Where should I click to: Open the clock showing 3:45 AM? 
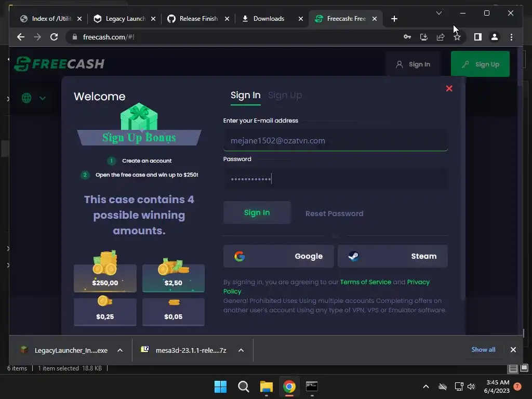[x=497, y=387]
